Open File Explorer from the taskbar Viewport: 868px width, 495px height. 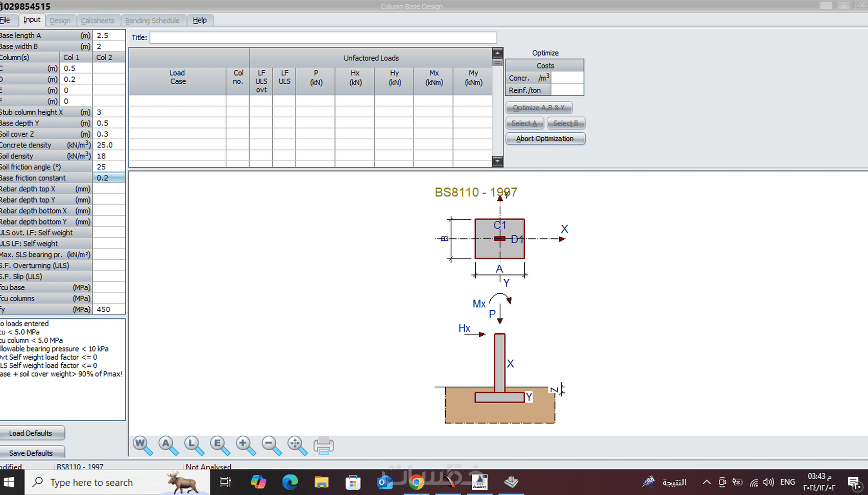point(322,482)
